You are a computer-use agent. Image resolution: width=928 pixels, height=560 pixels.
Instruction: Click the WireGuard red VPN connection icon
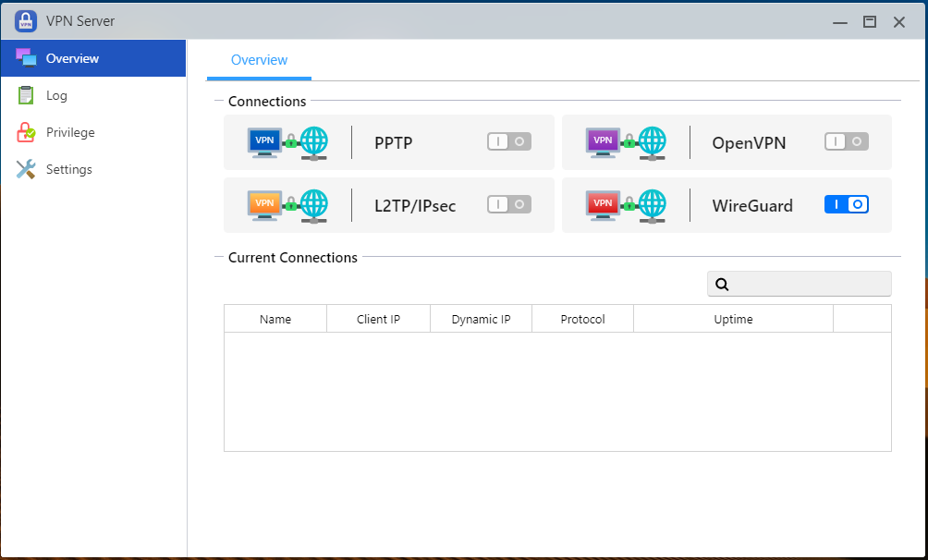click(x=626, y=205)
